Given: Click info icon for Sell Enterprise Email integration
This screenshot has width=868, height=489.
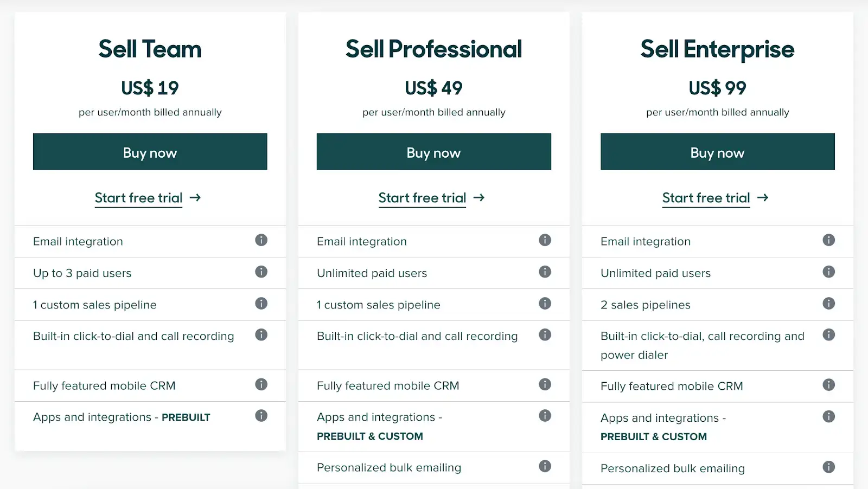Looking at the screenshot, I should [x=828, y=240].
